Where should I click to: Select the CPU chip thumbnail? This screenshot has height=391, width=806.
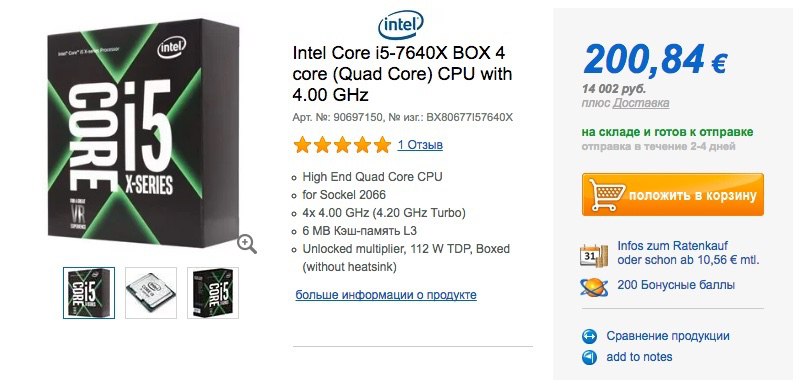pos(151,293)
